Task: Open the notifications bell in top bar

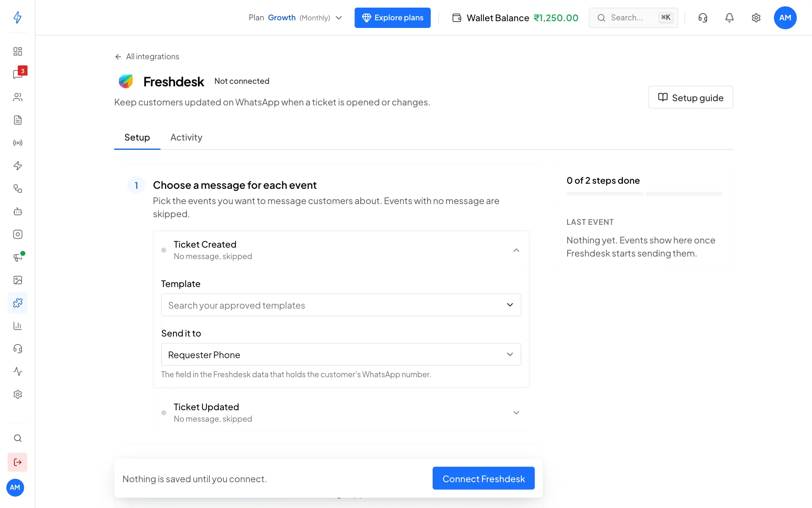Action: pos(729,18)
